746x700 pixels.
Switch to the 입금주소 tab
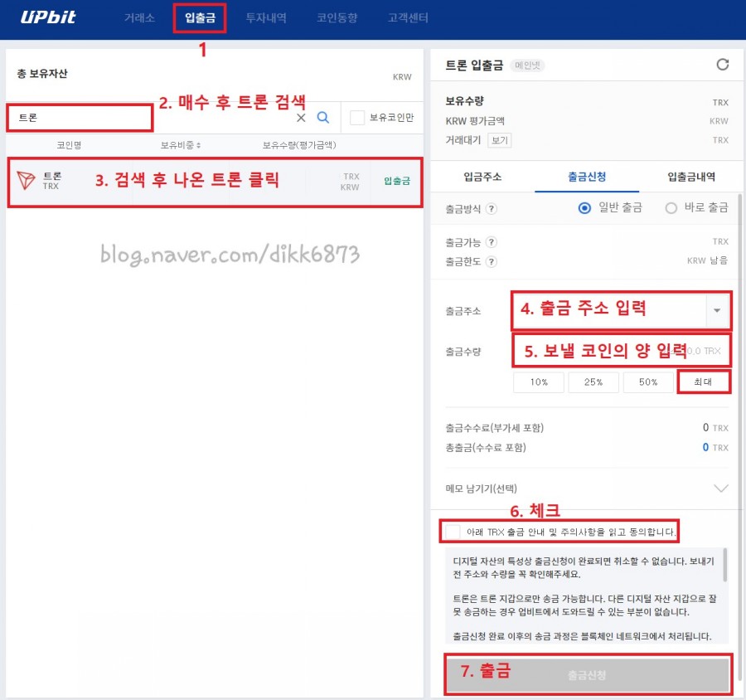click(482, 177)
